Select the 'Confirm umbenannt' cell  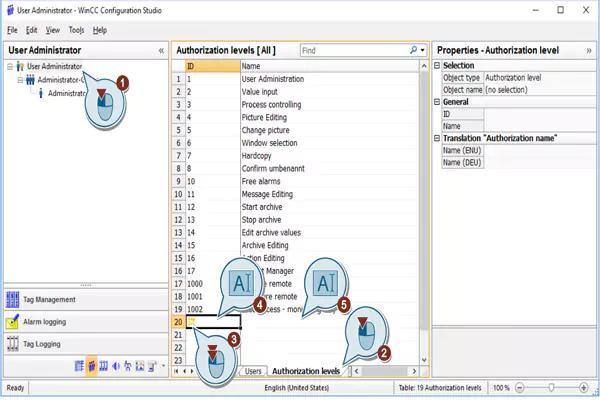tap(330, 168)
